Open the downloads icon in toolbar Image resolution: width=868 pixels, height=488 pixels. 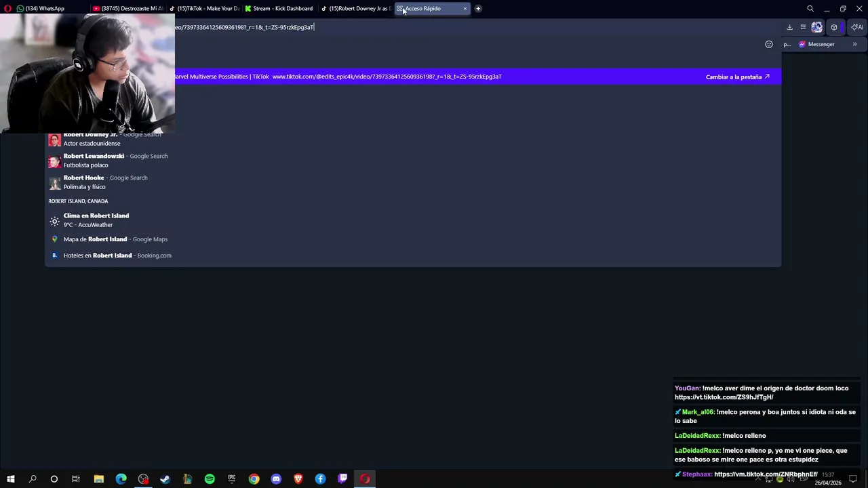click(x=789, y=27)
